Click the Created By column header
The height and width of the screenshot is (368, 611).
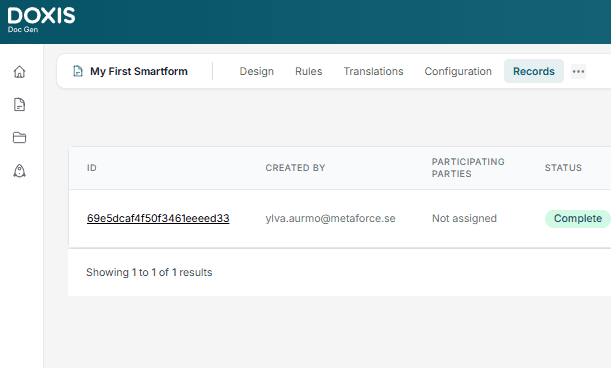click(295, 168)
